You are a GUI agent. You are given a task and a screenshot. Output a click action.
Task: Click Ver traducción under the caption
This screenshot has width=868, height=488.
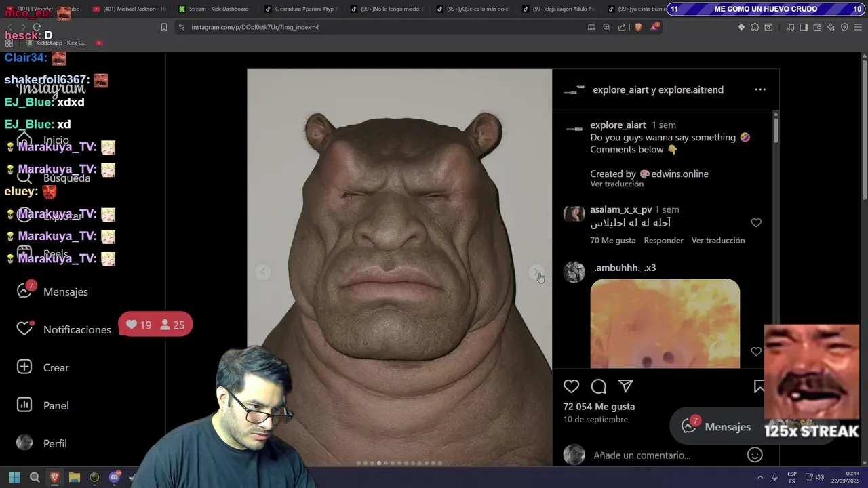pyautogui.click(x=616, y=184)
